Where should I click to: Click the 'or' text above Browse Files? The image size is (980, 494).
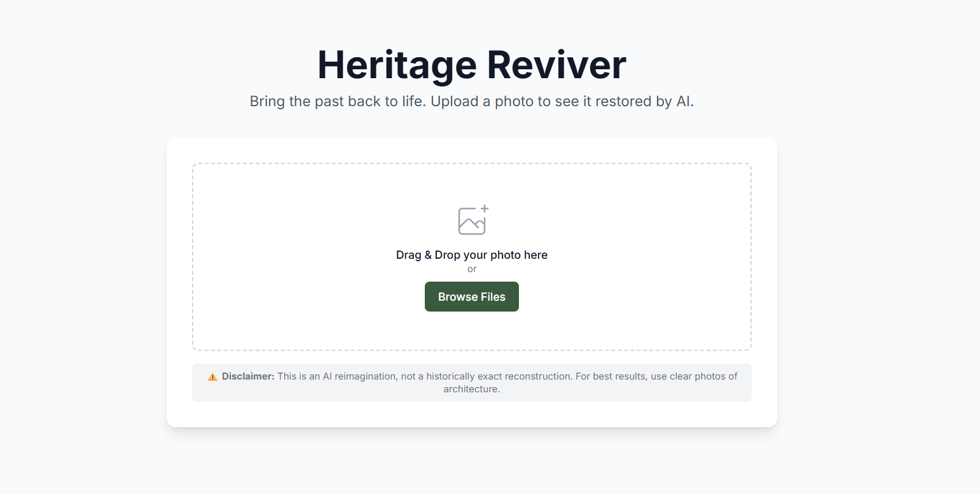click(x=472, y=269)
